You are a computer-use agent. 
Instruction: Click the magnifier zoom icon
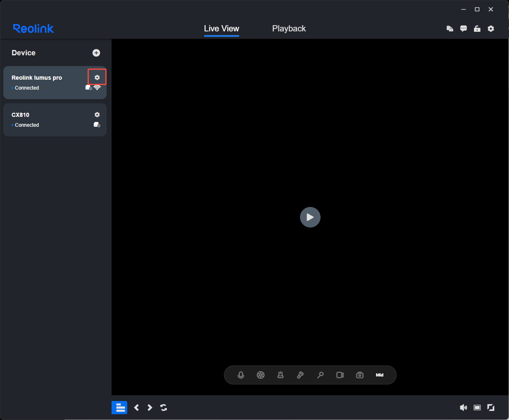tap(320, 375)
